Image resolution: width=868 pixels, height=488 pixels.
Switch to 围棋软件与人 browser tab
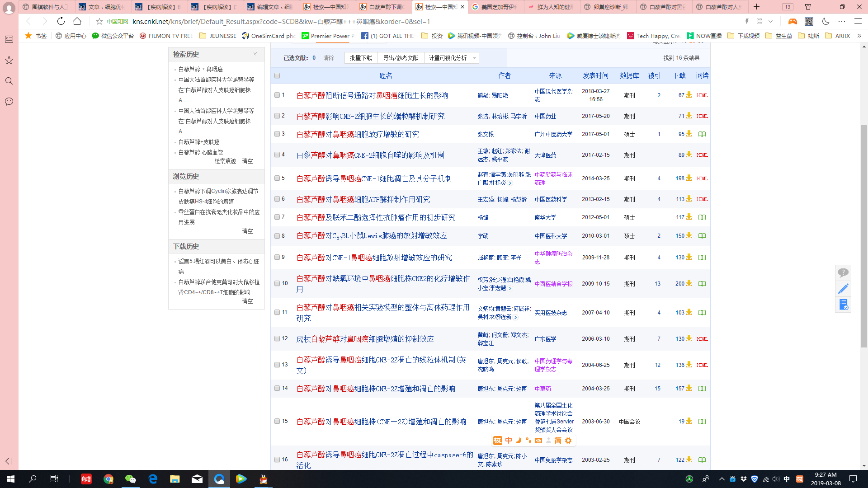(46, 7)
